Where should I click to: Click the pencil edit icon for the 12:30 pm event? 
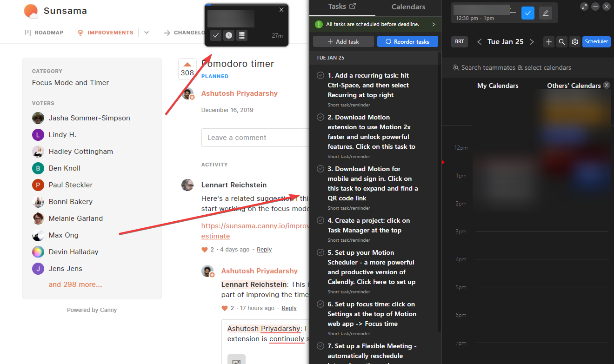pyautogui.click(x=546, y=13)
